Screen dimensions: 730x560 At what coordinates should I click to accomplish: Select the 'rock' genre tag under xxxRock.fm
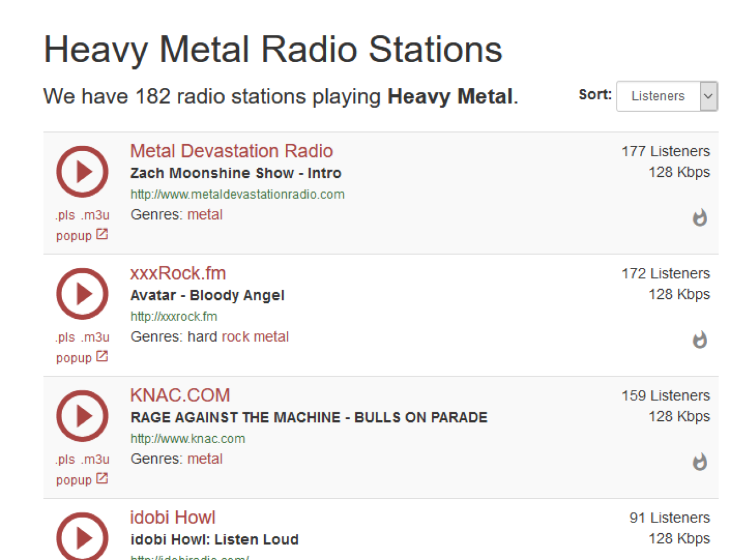[x=236, y=337]
